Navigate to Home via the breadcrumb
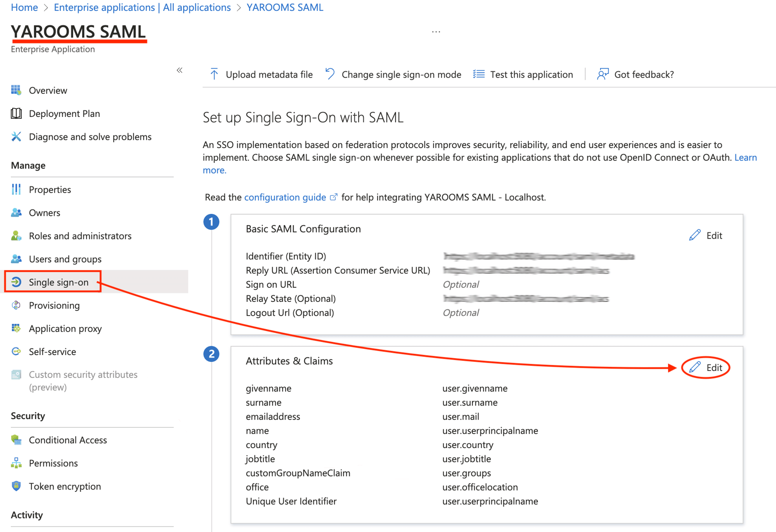The height and width of the screenshot is (532, 776). click(x=24, y=7)
